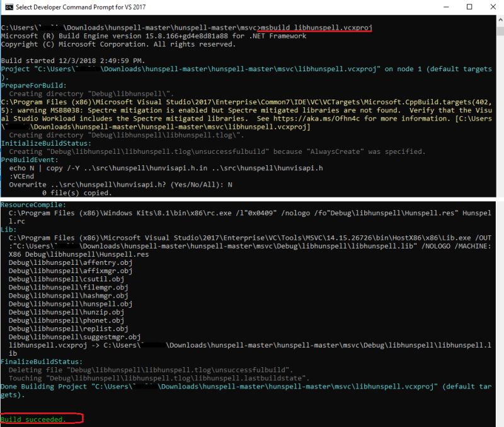Click the window title 'Select Developer Command Prompt for VS 2017'
Viewport: 504px width, 427px height.
click(x=81, y=7)
